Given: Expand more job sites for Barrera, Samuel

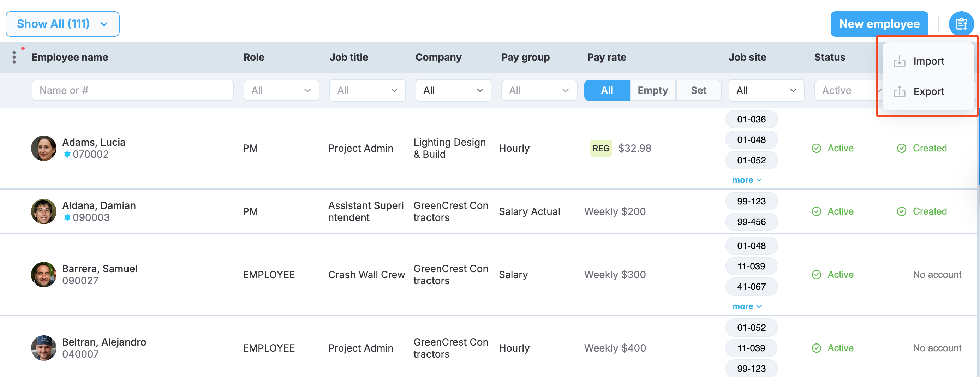Looking at the screenshot, I should point(747,306).
